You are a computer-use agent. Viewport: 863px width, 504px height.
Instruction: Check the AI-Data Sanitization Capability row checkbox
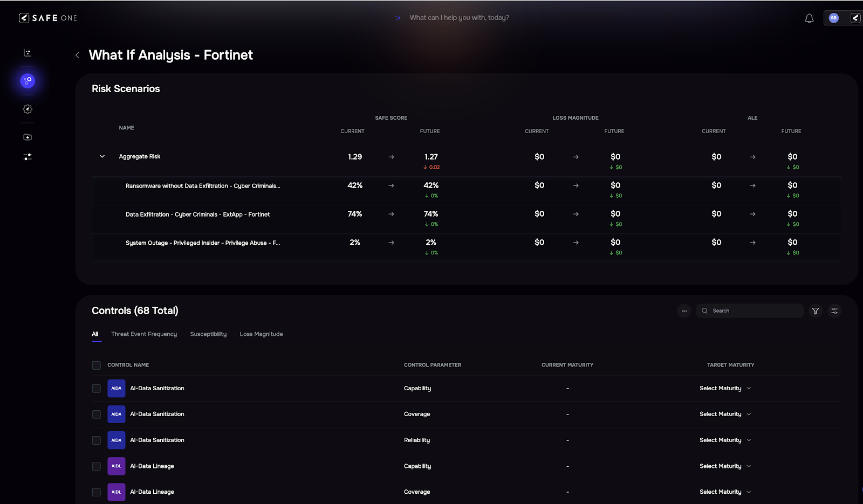[96, 389]
